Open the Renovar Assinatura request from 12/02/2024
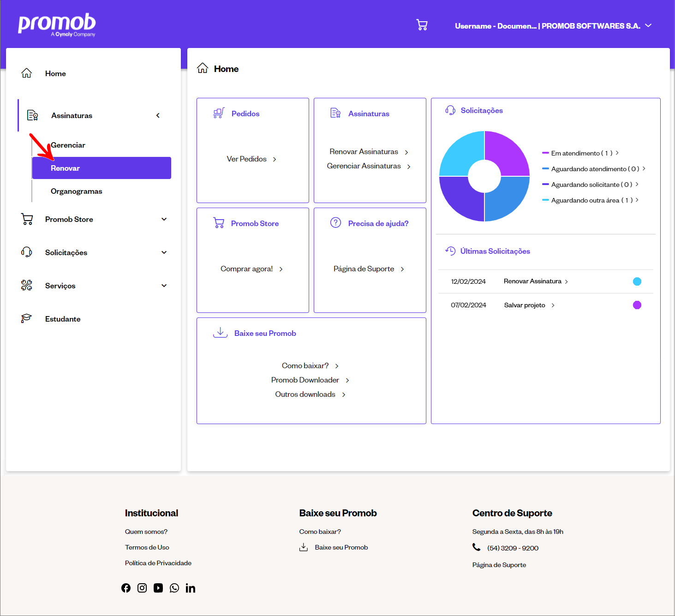 536,281
